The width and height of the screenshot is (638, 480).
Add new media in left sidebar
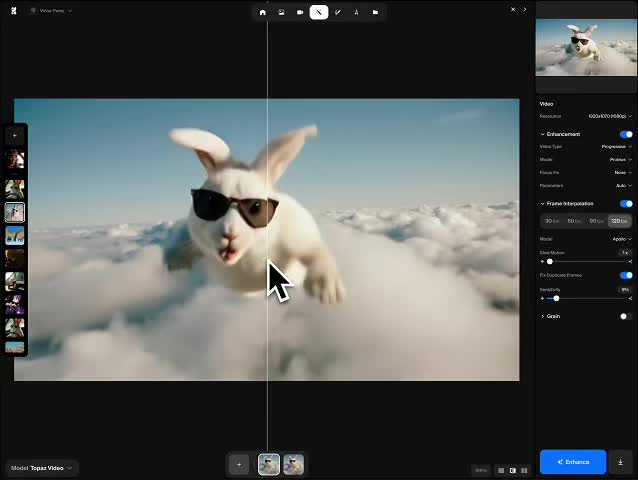(x=15, y=135)
